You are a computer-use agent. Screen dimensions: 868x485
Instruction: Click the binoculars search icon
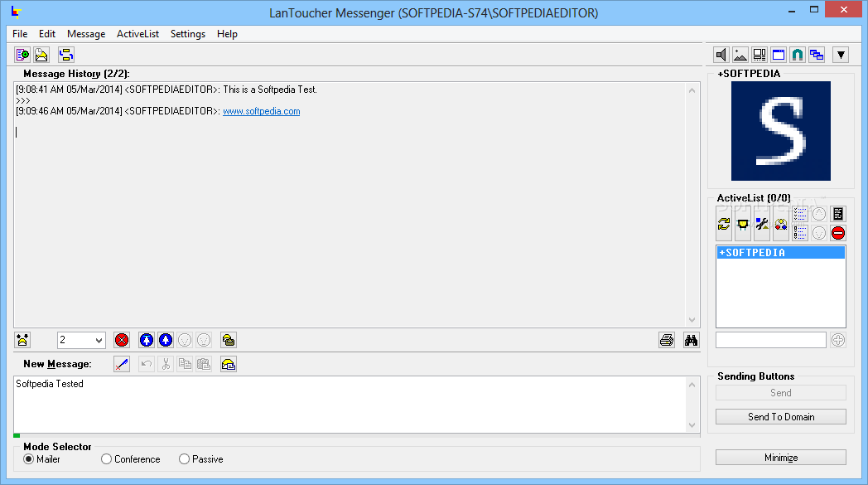691,340
